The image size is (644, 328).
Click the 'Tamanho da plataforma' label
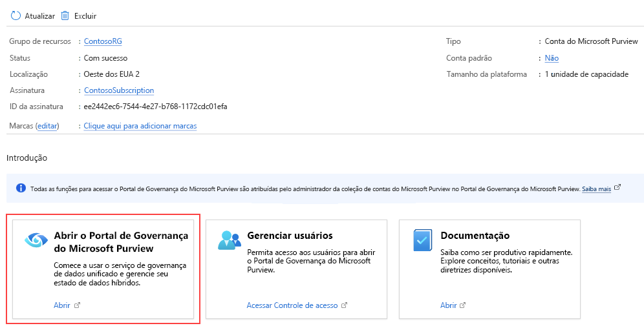pyautogui.click(x=487, y=75)
